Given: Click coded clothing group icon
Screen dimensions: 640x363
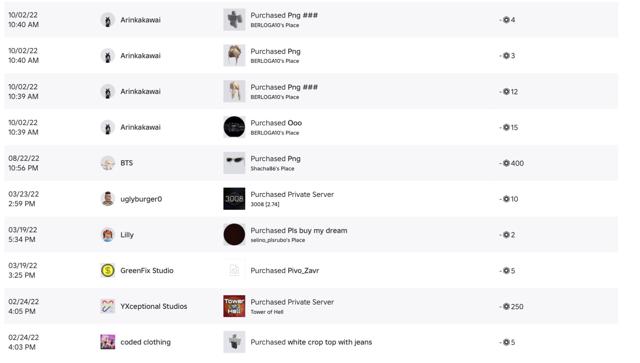Looking at the screenshot, I should 108,342.
